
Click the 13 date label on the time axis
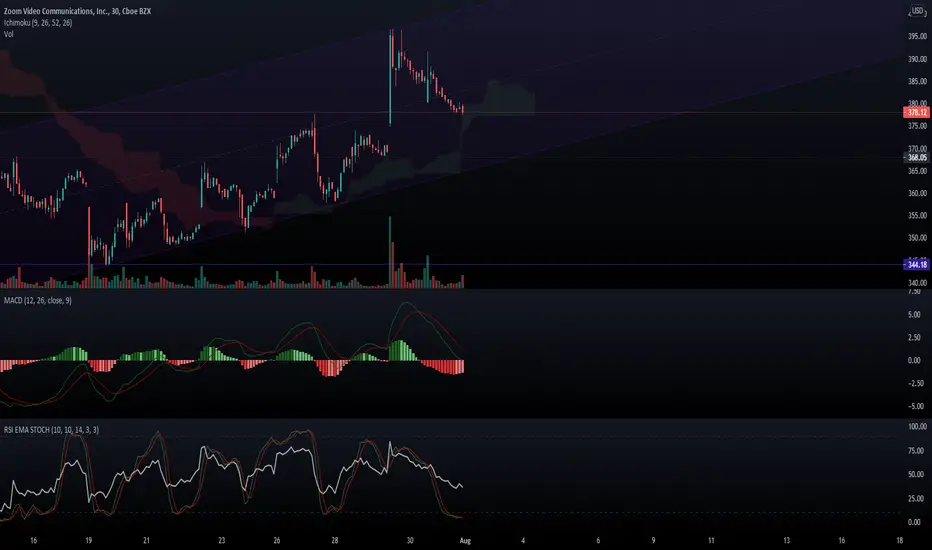786,540
